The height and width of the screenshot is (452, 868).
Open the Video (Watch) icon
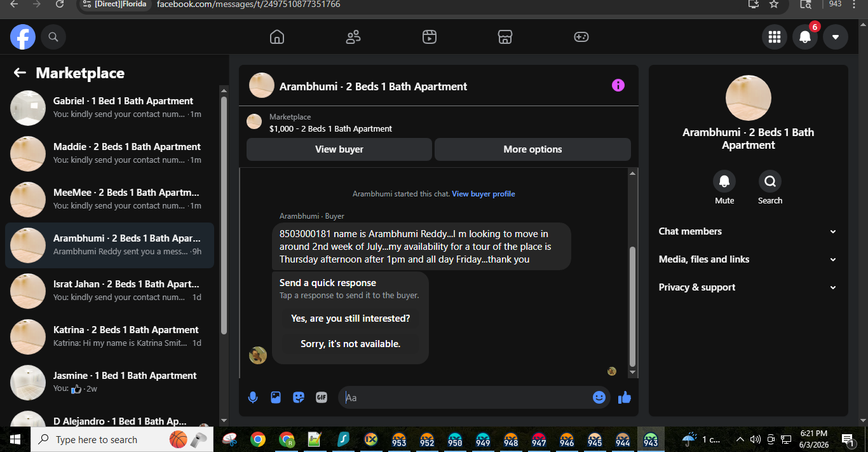(430, 37)
